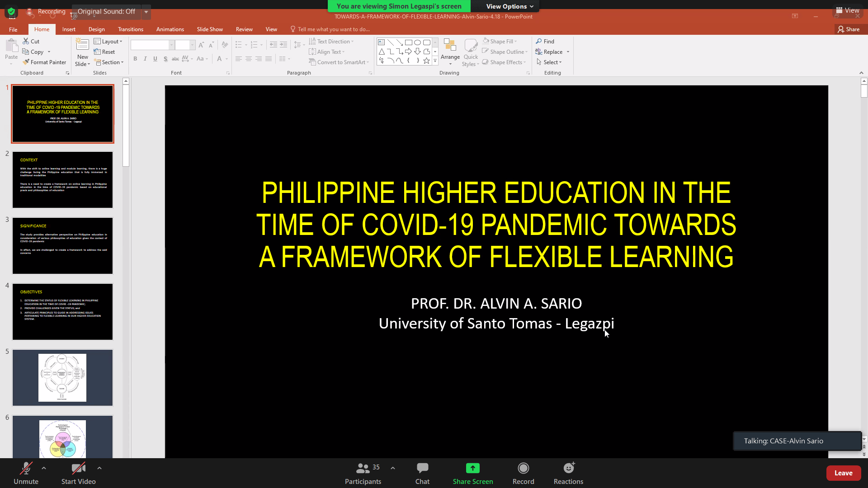Click the green Share Screen icon
868x488 pixels.
click(472, 468)
